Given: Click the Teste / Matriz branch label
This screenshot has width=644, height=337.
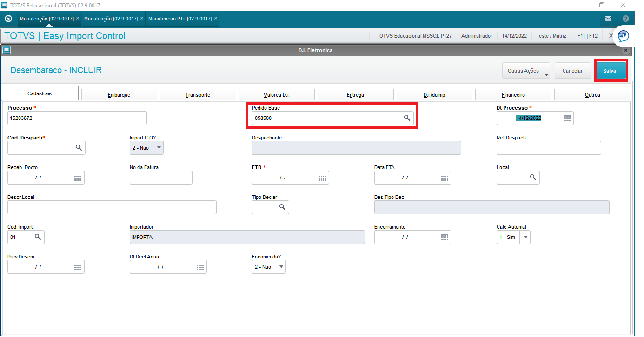Looking at the screenshot, I should [x=552, y=36].
